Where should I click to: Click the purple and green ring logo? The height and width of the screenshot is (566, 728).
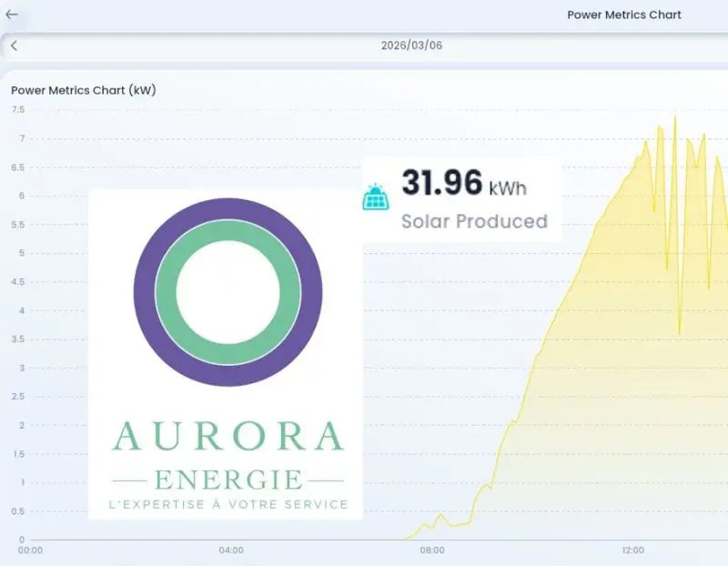[x=227, y=291]
